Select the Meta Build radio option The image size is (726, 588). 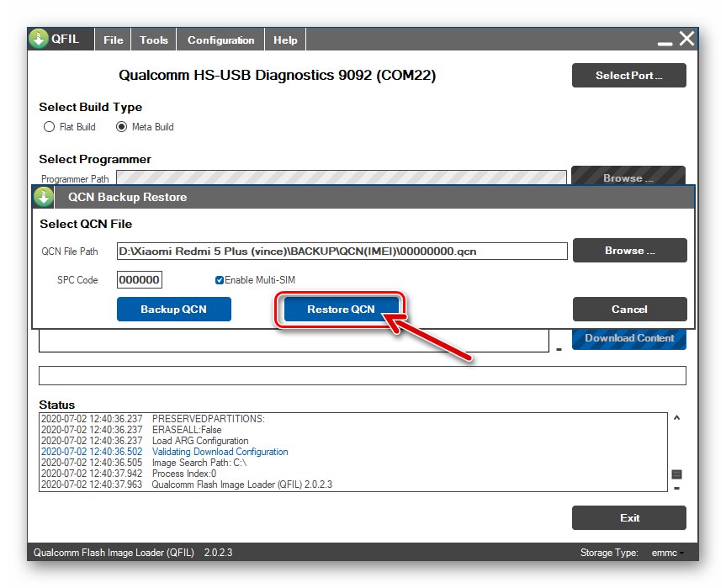tap(121, 127)
